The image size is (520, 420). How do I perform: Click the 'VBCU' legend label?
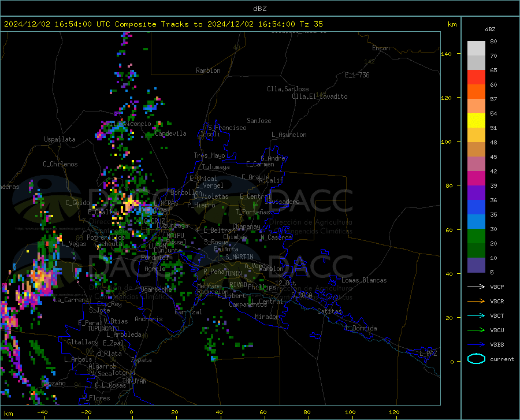pyautogui.click(x=497, y=330)
